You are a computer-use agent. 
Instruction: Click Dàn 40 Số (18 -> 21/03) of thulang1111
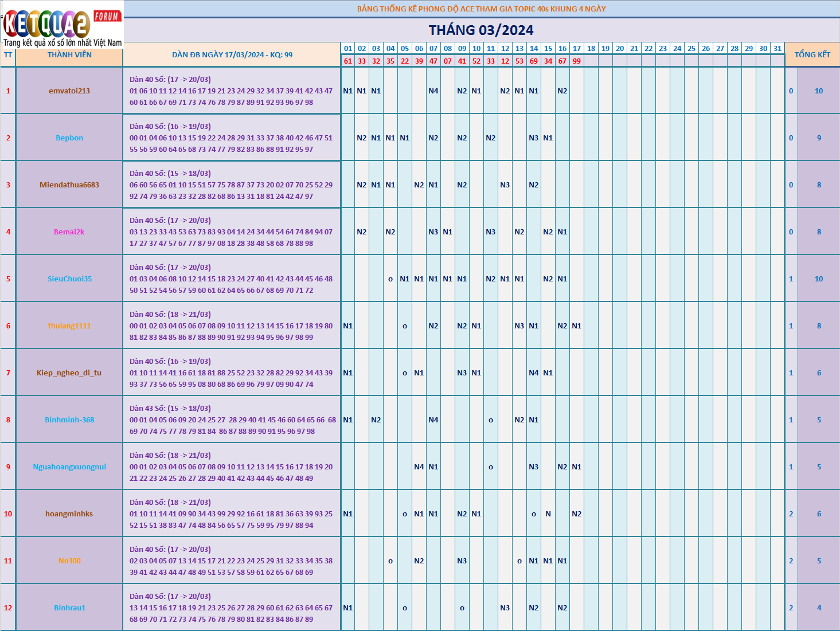click(170, 315)
